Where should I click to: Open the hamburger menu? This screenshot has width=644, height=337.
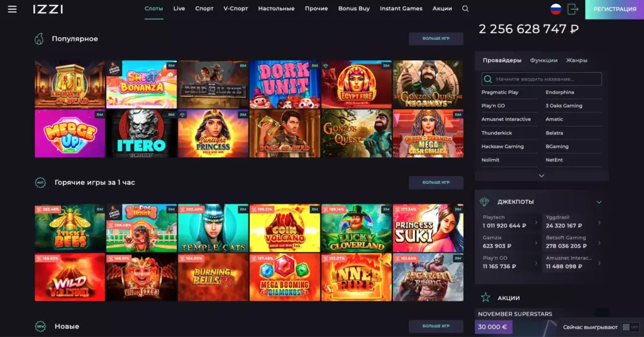coord(12,9)
